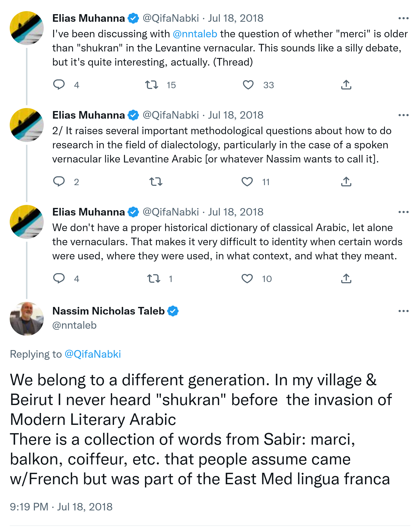Viewport: 419px width, 532px height.
Task: Open more options on Nassim Taleb's tweet
Action: [x=403, y=311]
